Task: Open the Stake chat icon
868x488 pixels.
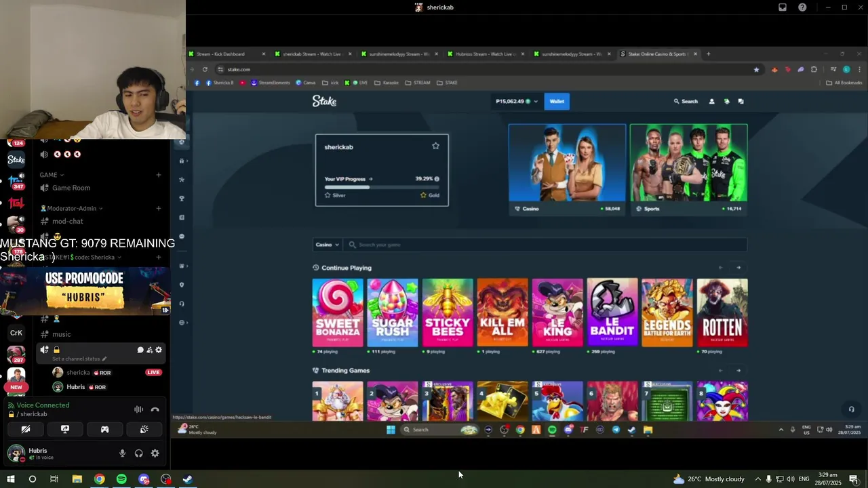Action: click(741, 102)
